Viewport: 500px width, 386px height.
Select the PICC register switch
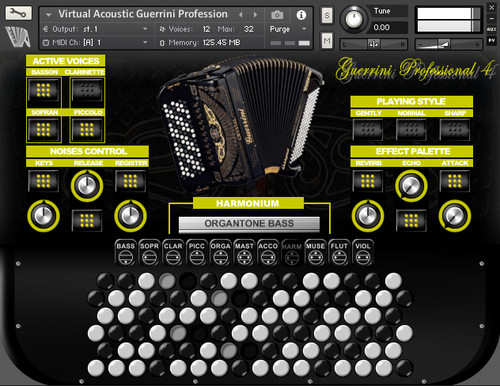(197, 252)
